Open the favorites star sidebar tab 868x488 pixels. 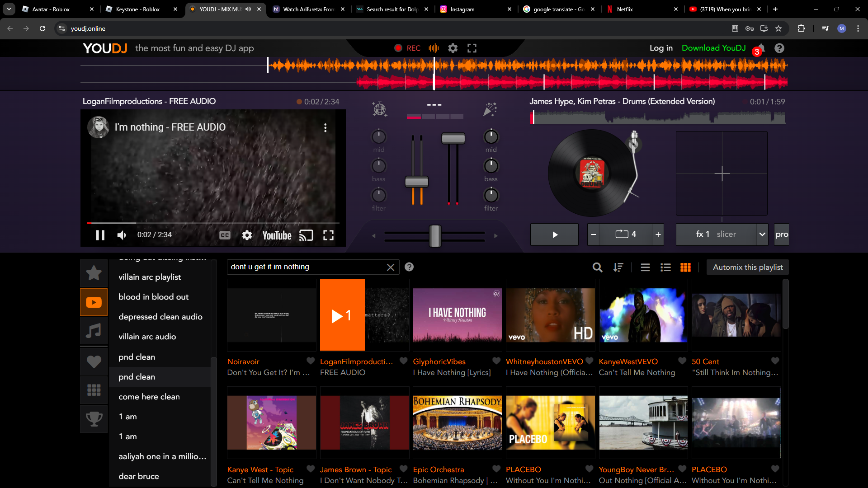coord(94,273)
